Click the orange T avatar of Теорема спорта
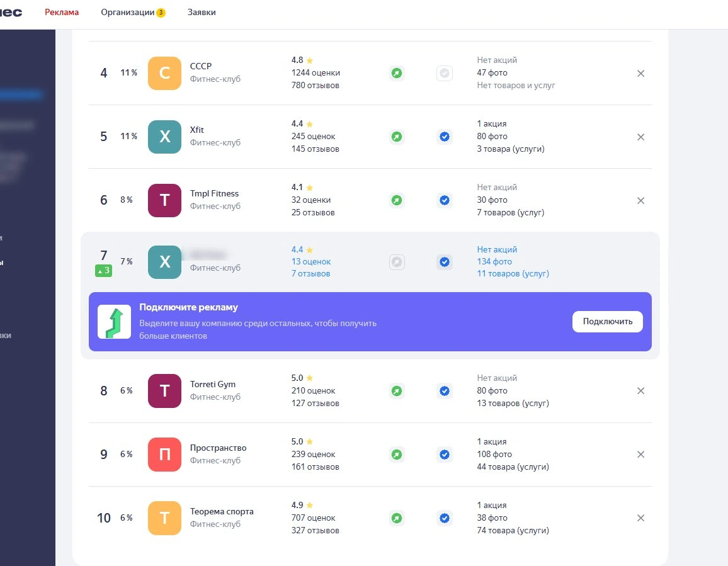This screenshot has height=566, width=728. pos(164,518)
